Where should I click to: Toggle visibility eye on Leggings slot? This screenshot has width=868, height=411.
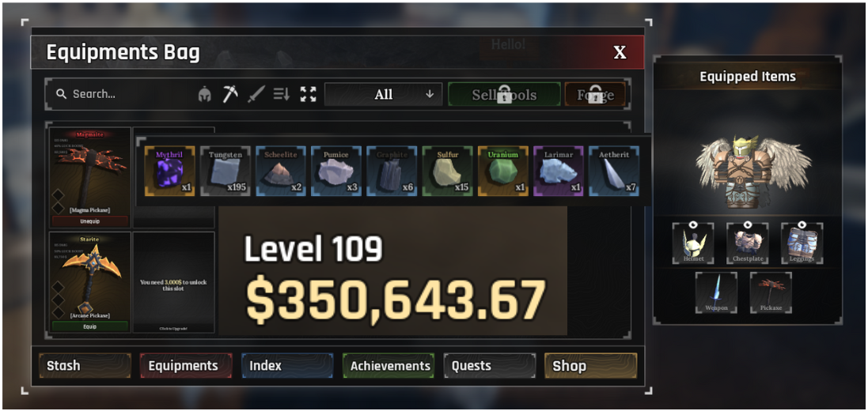802,224
